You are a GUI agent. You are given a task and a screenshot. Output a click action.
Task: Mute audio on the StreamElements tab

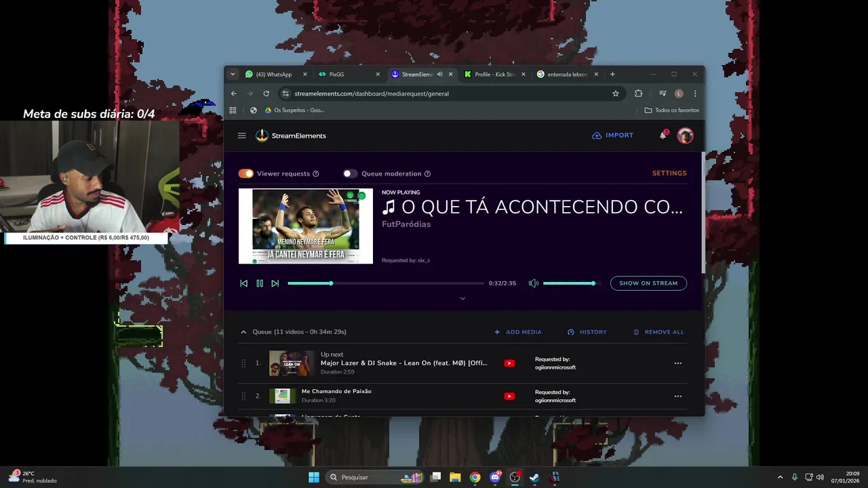(x=439, y=75)
